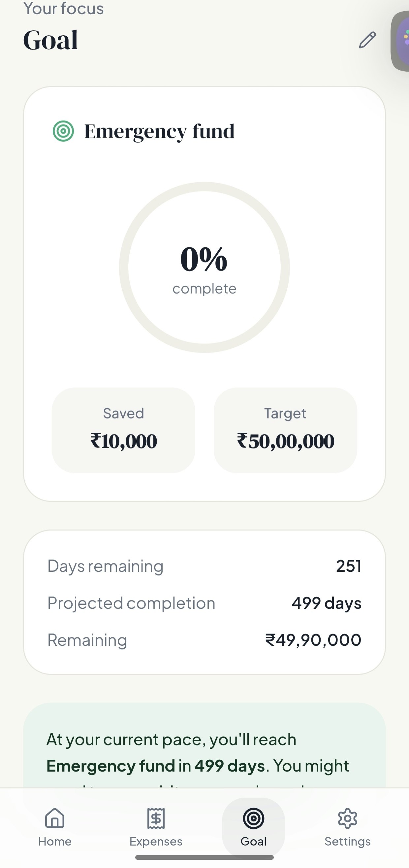Viewport: 409px width, 868px height.
Task: Select the Days remaining row
Action: pyautogui.click(x=204, y=566)
